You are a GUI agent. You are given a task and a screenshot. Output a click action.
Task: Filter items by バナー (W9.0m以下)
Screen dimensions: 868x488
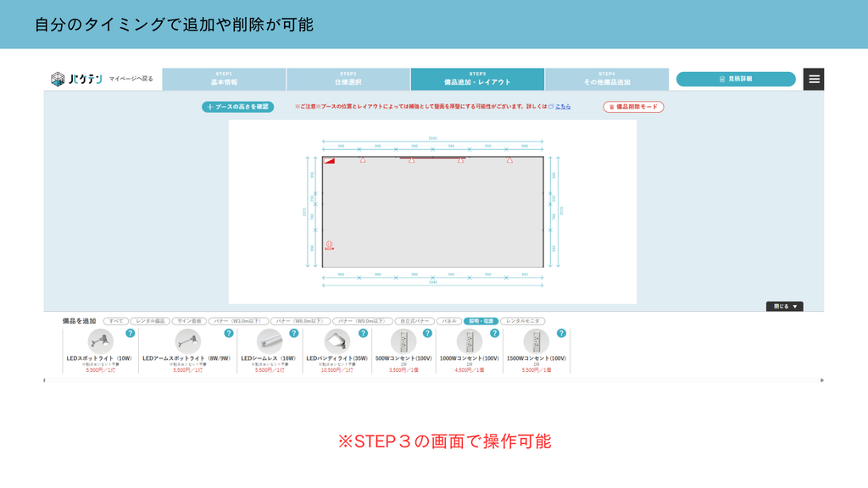pyautogui.click(x=363, y=321)
